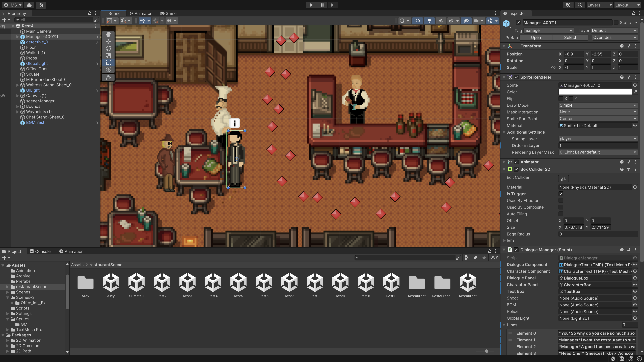Open Transform component help icon
Screen dimensions: 644x362
(x=622, y=46)
